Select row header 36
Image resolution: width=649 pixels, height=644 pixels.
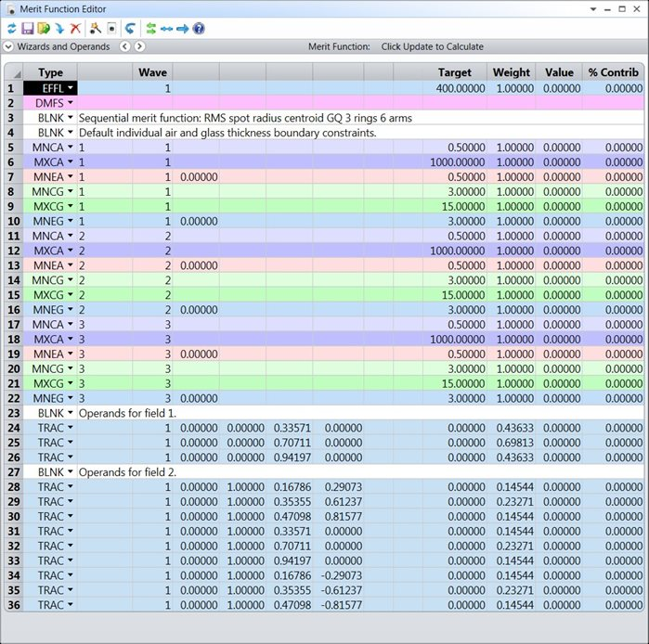click(x=14, y=605)
